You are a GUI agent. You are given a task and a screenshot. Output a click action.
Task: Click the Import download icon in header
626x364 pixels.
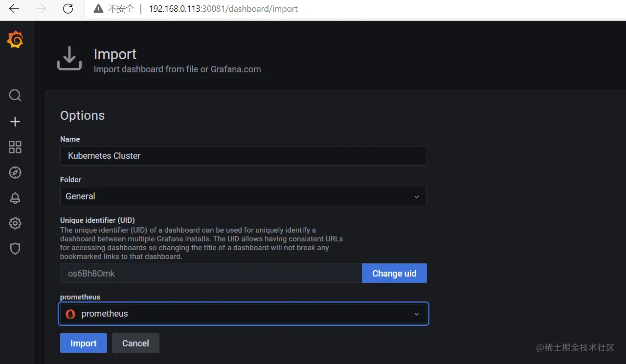point(69,58)
